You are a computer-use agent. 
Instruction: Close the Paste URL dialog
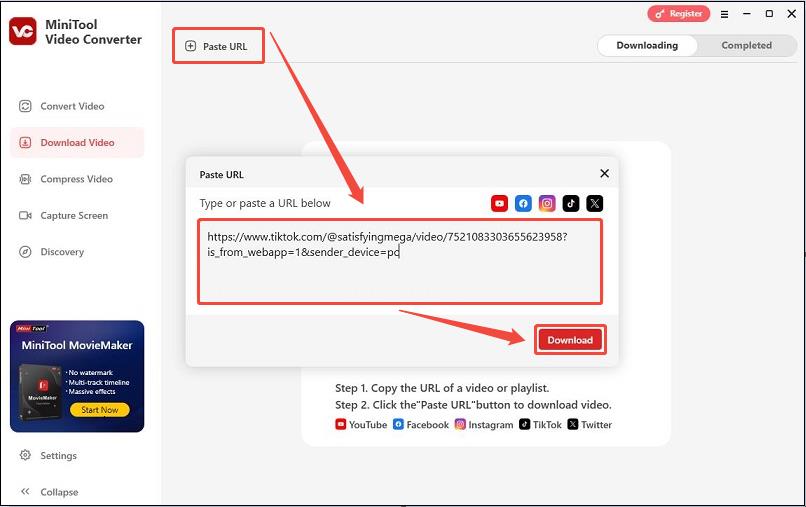point(604,173)
